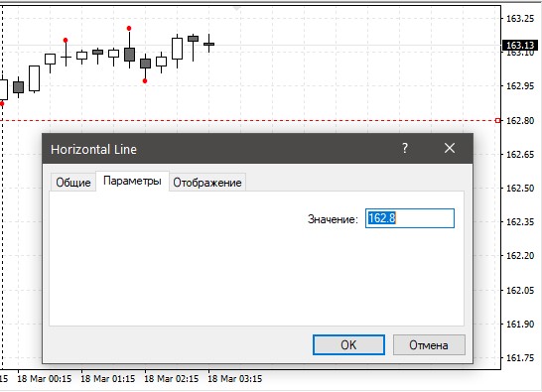Cancel with the Отмена button
The height and width of the screenshot is (392, 542).
click(429, 344)
